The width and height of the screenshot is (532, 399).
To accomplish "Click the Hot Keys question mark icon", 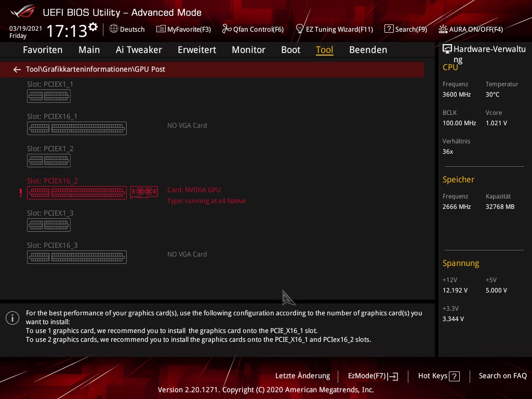I will pyautogui.click(x=454, y=376).
